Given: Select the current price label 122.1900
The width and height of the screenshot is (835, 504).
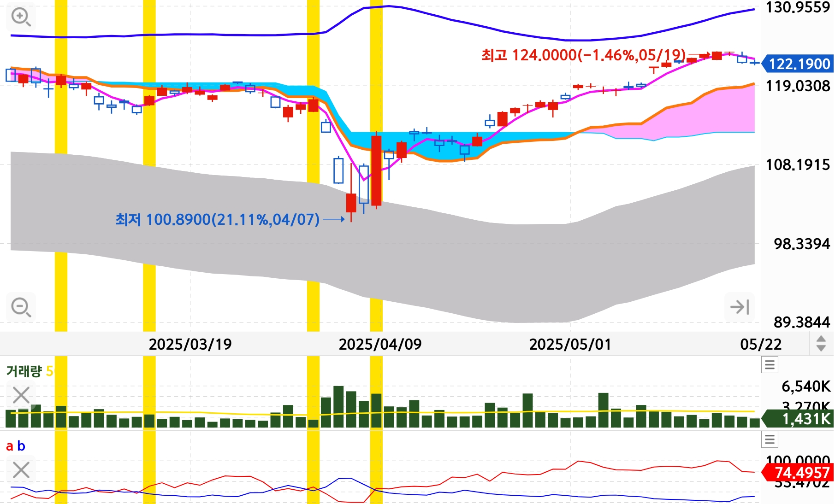Looking at the screenshot, I should click(798, 64).
